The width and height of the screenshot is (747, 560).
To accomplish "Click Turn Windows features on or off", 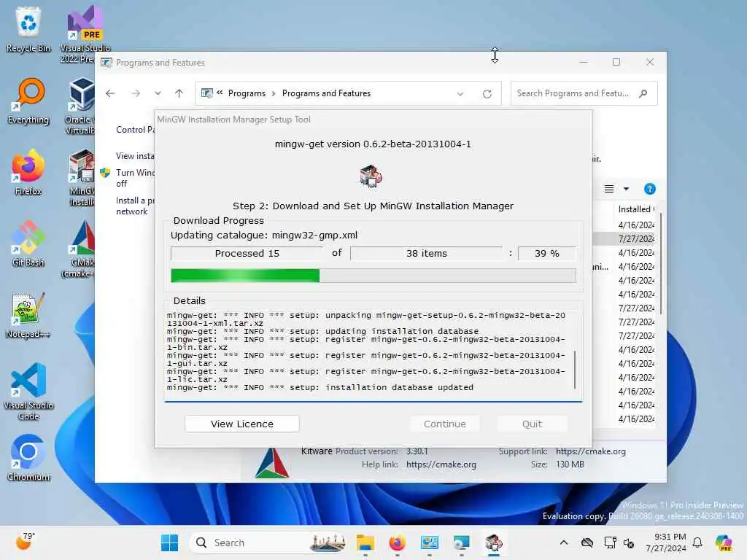I will pos(135,178).
